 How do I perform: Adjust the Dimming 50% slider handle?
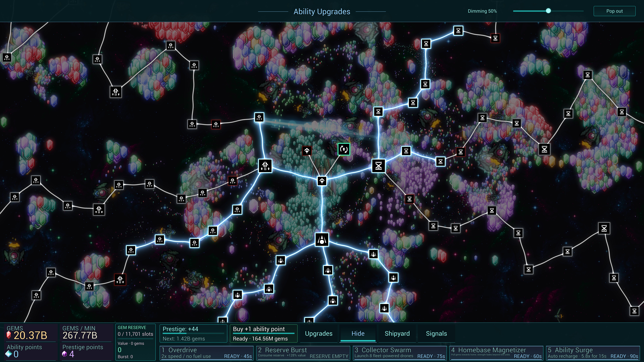(548, 11)
